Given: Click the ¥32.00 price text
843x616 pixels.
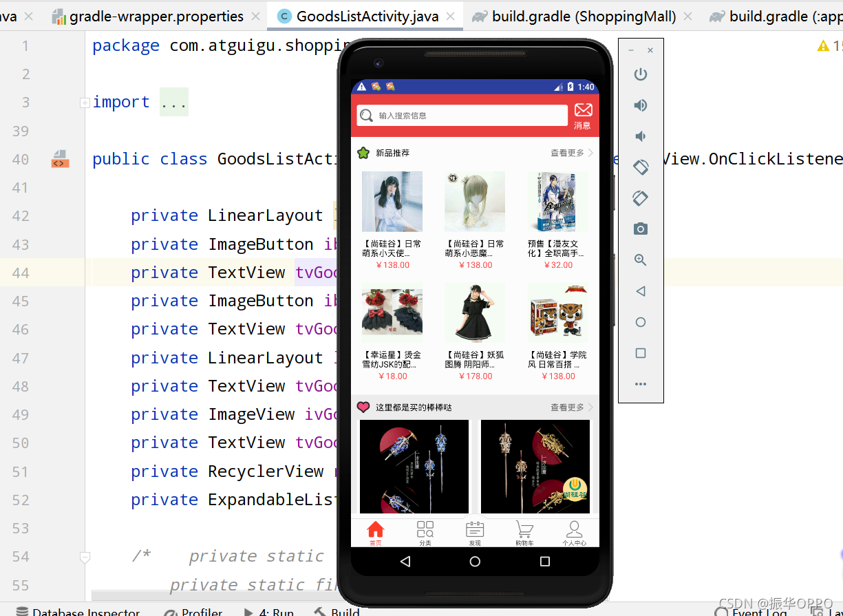Looking at the screenshot, I should (x=557, y=265).
